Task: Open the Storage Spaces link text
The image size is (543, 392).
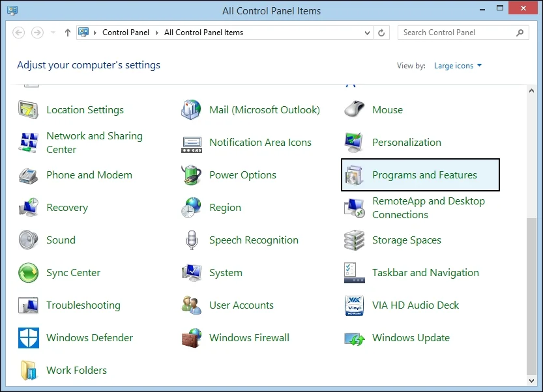Action: pos(407,240)
